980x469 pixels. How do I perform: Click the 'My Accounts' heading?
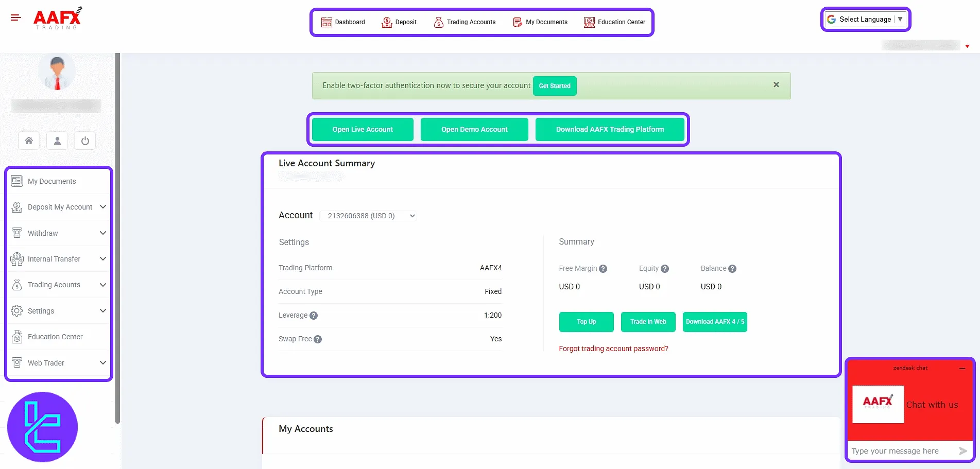pos(305,429)
